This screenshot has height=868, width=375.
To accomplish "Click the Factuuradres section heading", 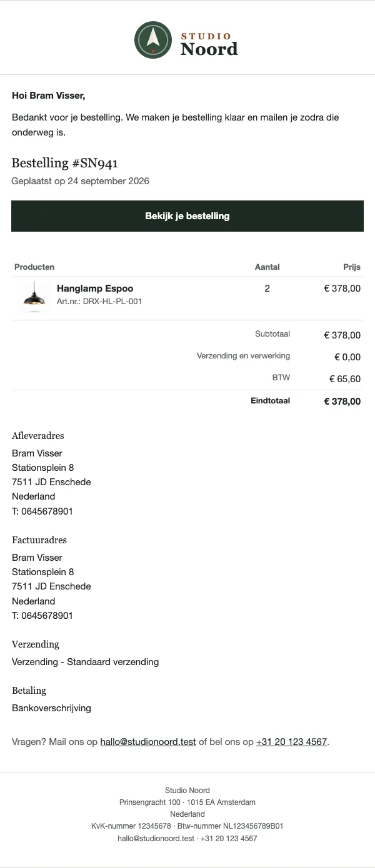I will pyautogui.click(x=39, y=540).
